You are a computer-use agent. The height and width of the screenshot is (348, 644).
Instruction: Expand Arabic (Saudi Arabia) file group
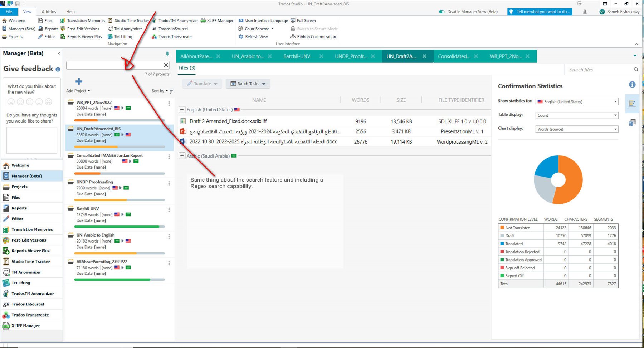click(182, 156)
